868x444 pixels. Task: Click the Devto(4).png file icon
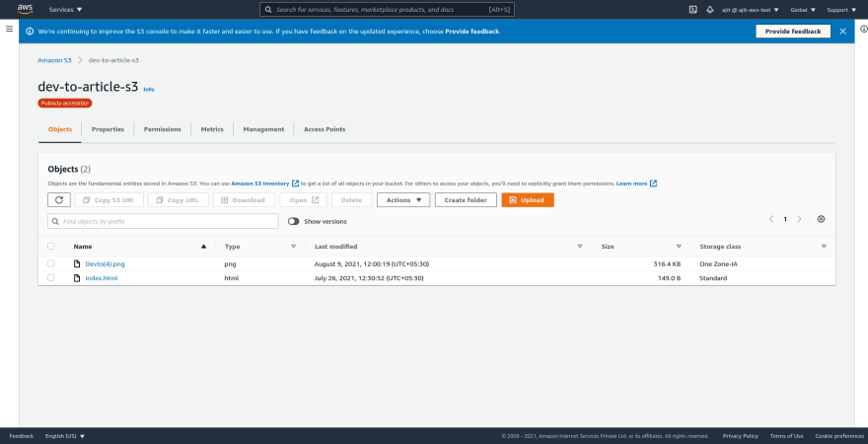click(78, 264)
